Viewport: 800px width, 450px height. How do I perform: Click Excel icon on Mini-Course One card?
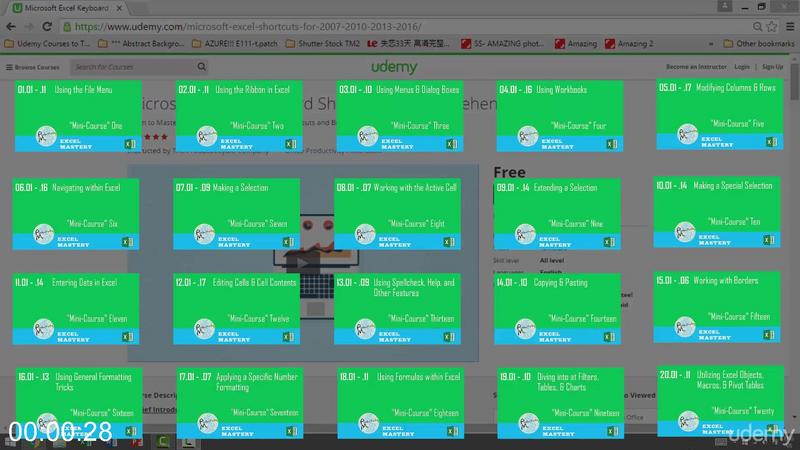[130, 144]
